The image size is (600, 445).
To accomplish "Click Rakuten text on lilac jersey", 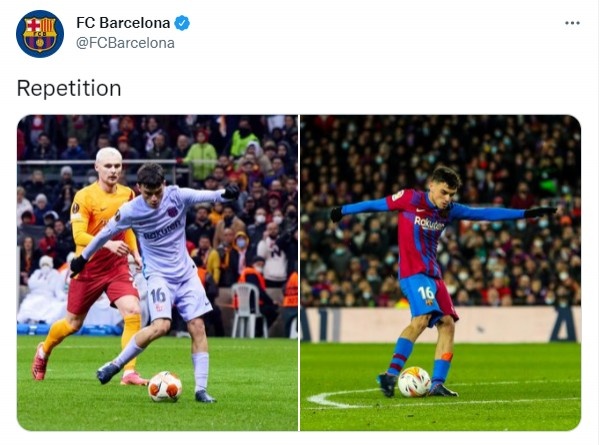I will coord(162,230).
